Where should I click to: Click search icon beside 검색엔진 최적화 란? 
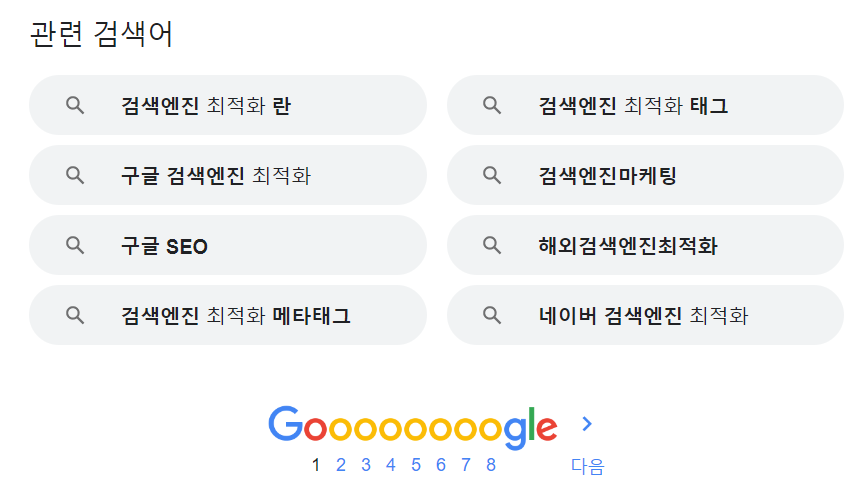pyautogui.click(x=74, y=105)
